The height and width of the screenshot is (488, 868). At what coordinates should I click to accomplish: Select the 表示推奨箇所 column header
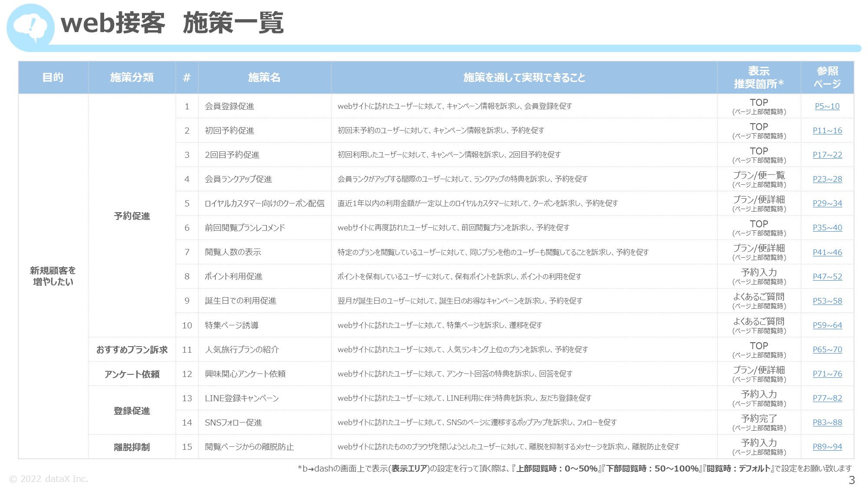759,78
